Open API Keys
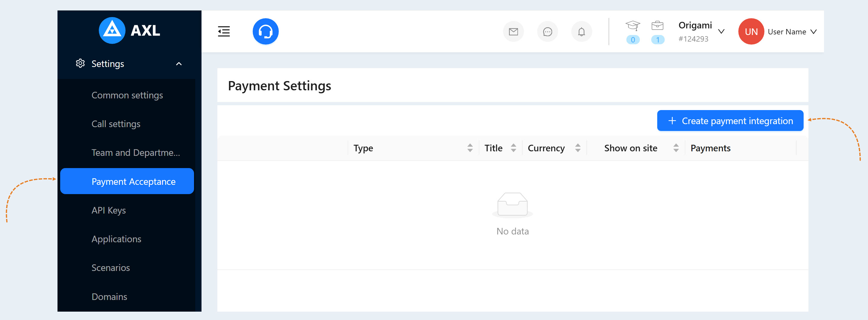This screenshot has width=868, height=320. [108, 210]
